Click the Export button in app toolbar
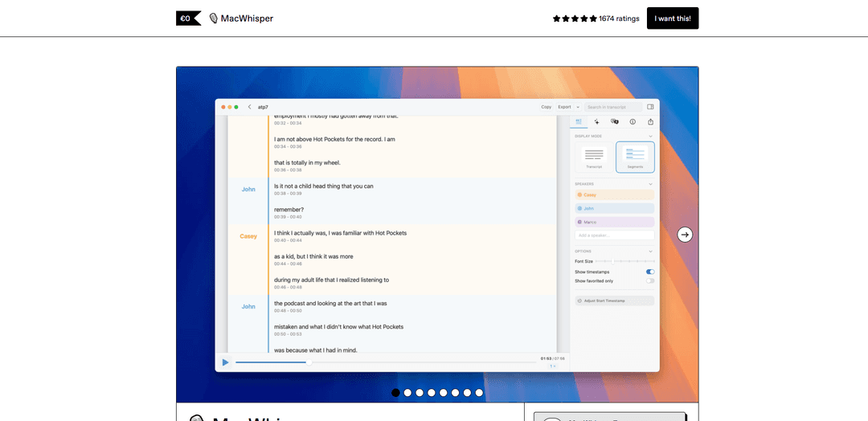 564,107
